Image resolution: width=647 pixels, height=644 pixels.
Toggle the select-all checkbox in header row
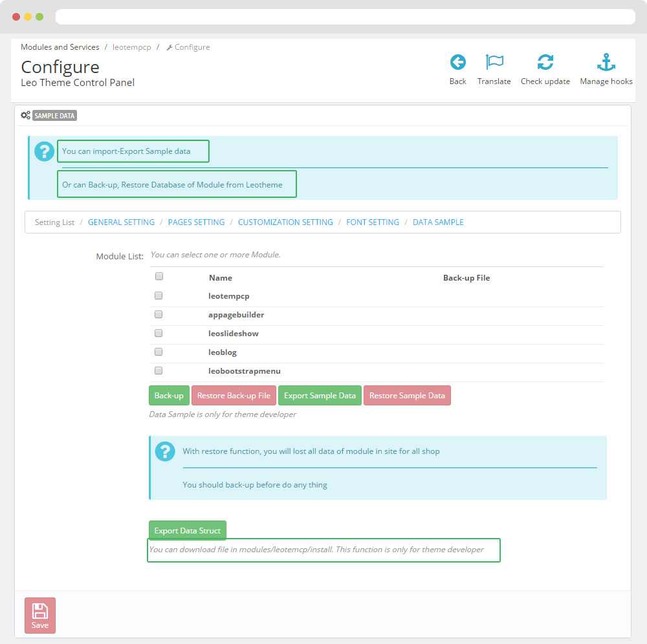(159, 276)
